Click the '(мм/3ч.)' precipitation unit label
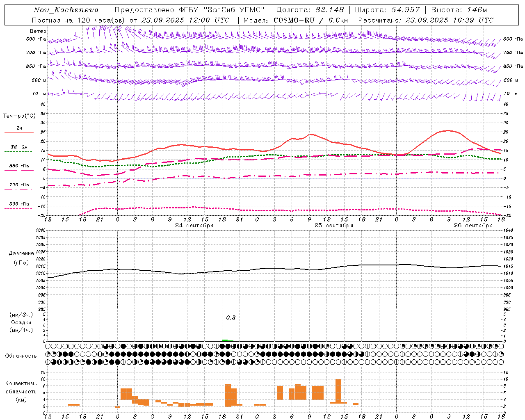525x420 pixels. 21,315
